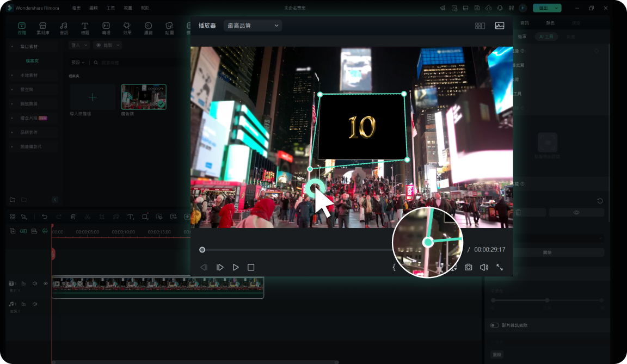The height and width of the screenshot is (364, 627).
Task: Click the undo arrow in timeline toolbar
Action: tap(45, 217)
